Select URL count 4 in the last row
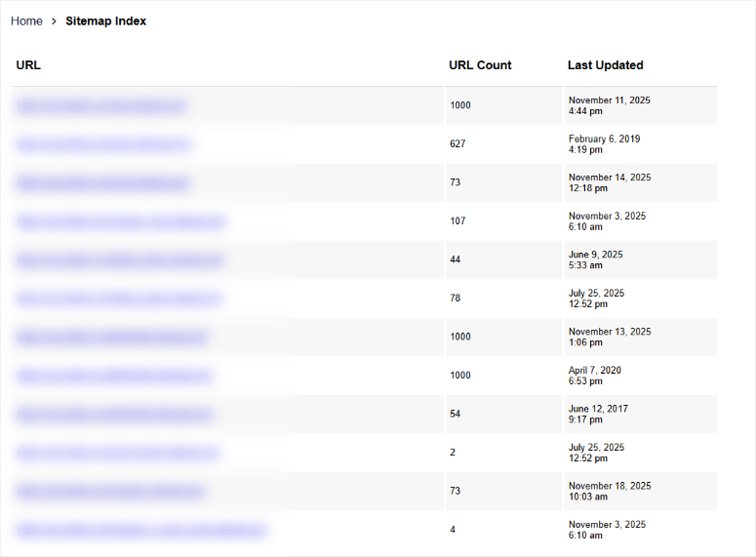Image resolution: width=756 pixels, height=557 pixels. pyautogui.click(x=453, y=530)
